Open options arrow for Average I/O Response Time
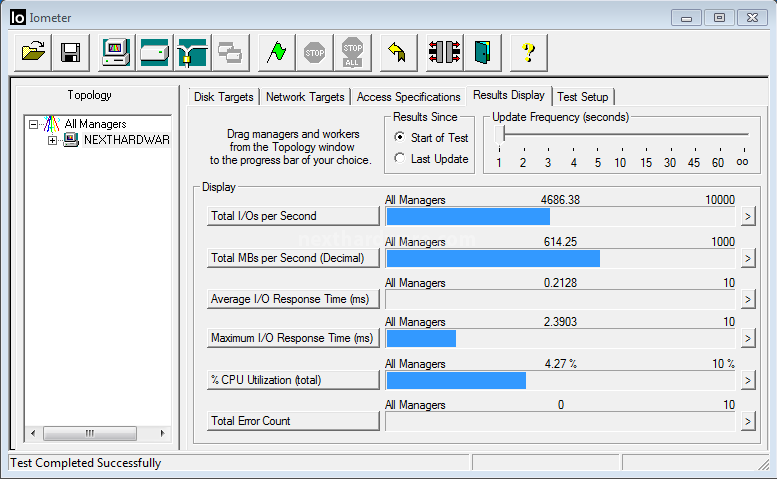The width and height of the screenshot is (777, 479). click(x=748, y=300)
